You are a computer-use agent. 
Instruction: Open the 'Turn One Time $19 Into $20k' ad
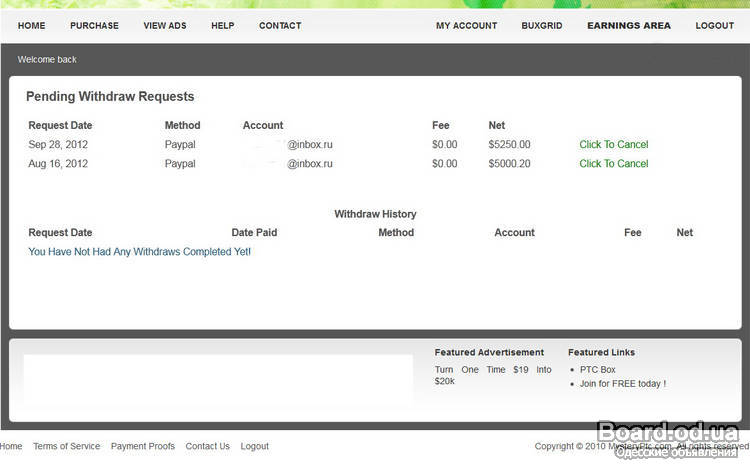tap(492, 375)
